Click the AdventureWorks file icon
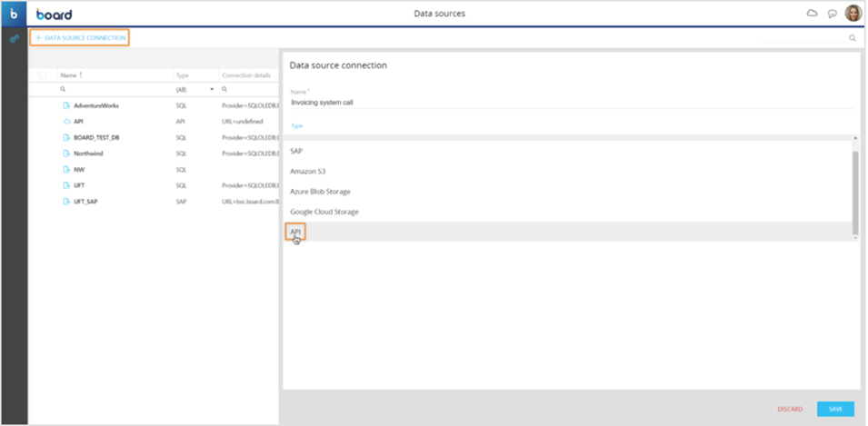 tap(65, 105)
